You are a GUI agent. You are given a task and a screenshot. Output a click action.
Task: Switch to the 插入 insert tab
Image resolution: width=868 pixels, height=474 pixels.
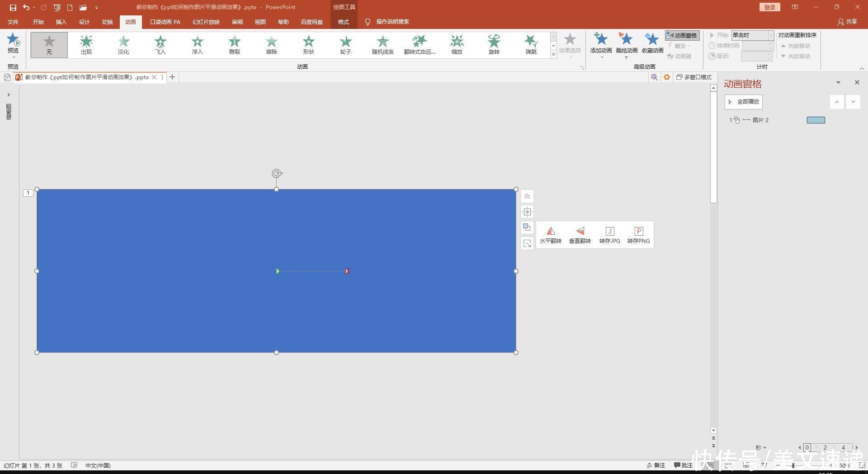pyautogui.click(x=61, y=22)
